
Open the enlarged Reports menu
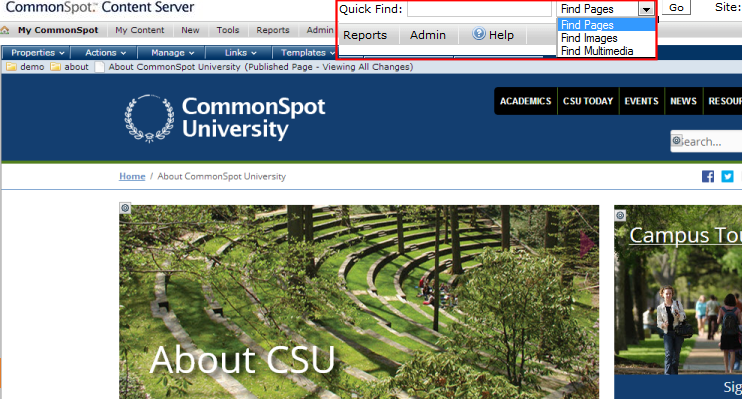coord(365,35)
